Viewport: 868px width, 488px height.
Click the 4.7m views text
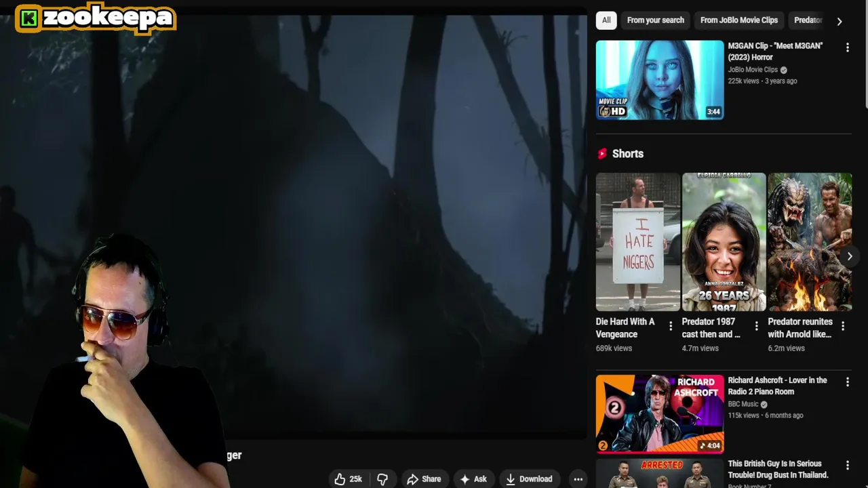(700, 348)
